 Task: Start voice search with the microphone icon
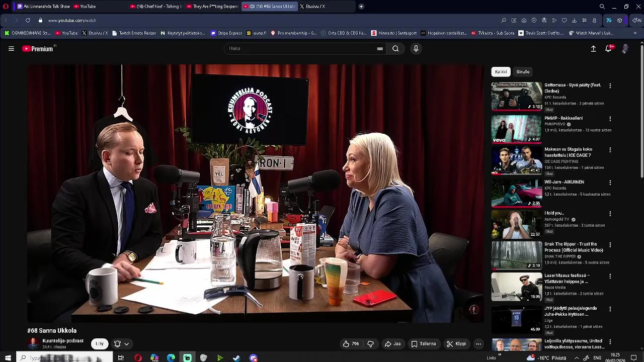coord(416,49)
